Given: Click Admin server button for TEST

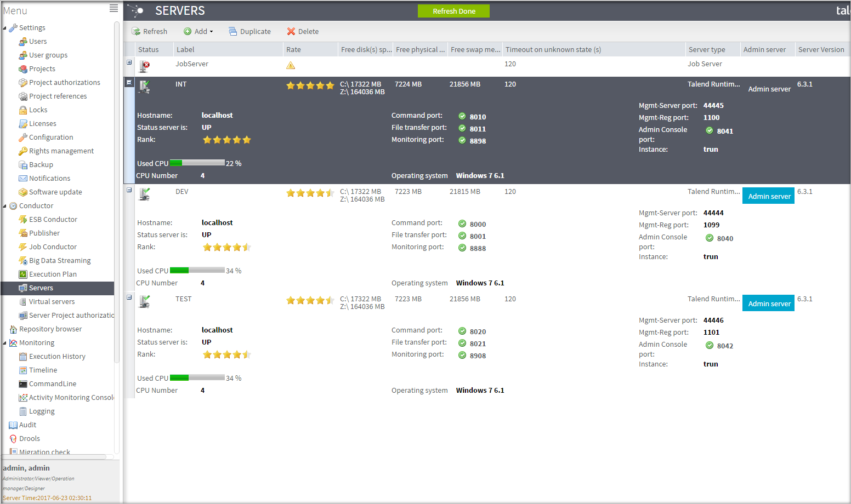Looking at the screenshot, I should point(769,303).
